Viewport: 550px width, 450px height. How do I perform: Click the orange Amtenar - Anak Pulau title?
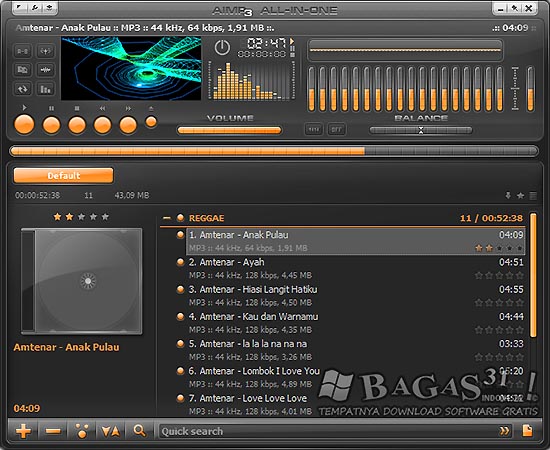(66, 347)
